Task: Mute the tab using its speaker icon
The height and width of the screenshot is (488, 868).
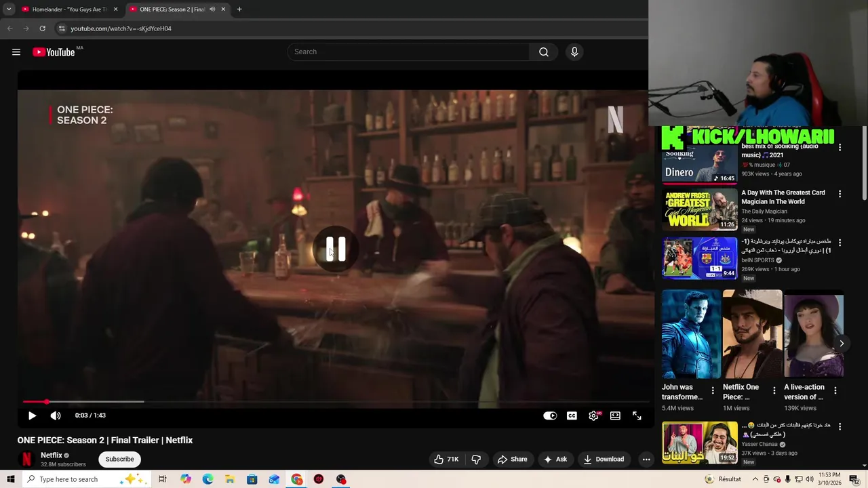Action: 212,9
